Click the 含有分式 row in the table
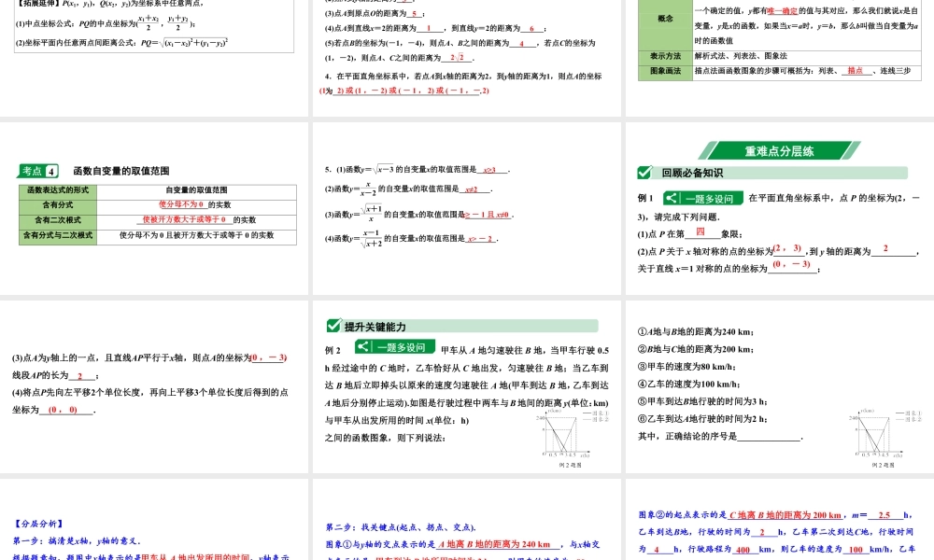The image size is (934, 560). (155, 204)
